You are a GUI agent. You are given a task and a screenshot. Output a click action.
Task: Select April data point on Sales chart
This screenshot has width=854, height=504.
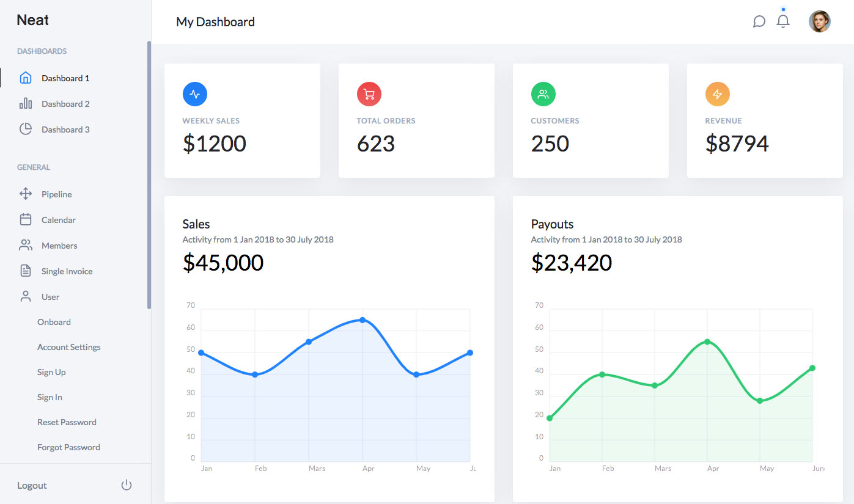363,320
